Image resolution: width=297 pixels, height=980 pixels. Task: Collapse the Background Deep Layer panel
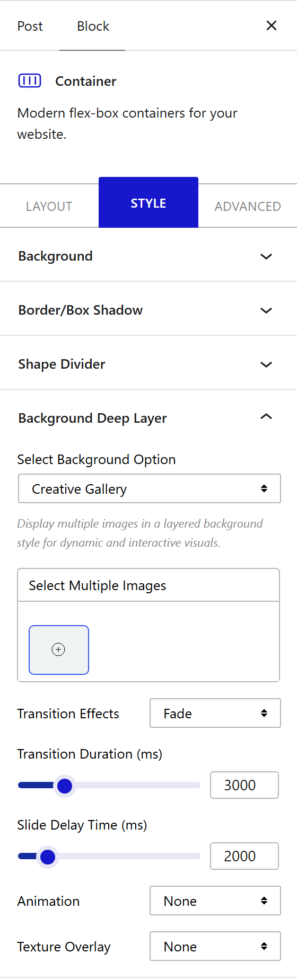(148, 418)
